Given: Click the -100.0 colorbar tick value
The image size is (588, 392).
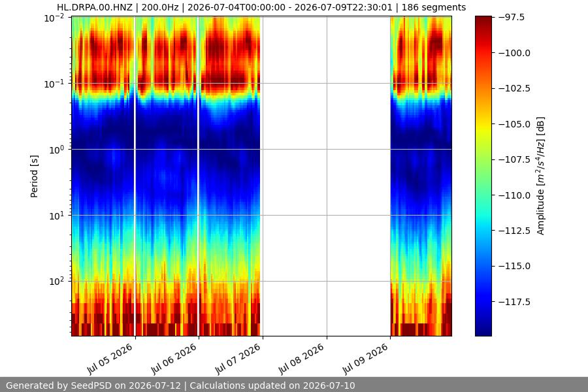Looking at the screenshot, I should (515, 53).
